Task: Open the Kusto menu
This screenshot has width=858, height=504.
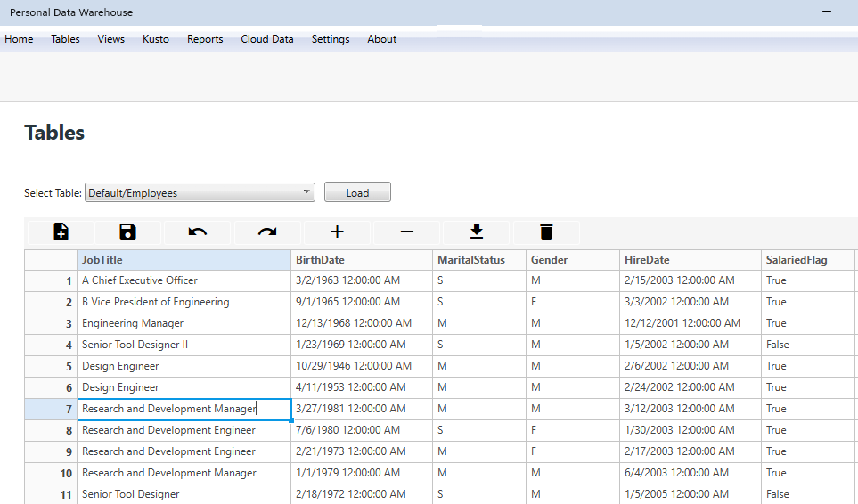Action: [x=156, y=39]
